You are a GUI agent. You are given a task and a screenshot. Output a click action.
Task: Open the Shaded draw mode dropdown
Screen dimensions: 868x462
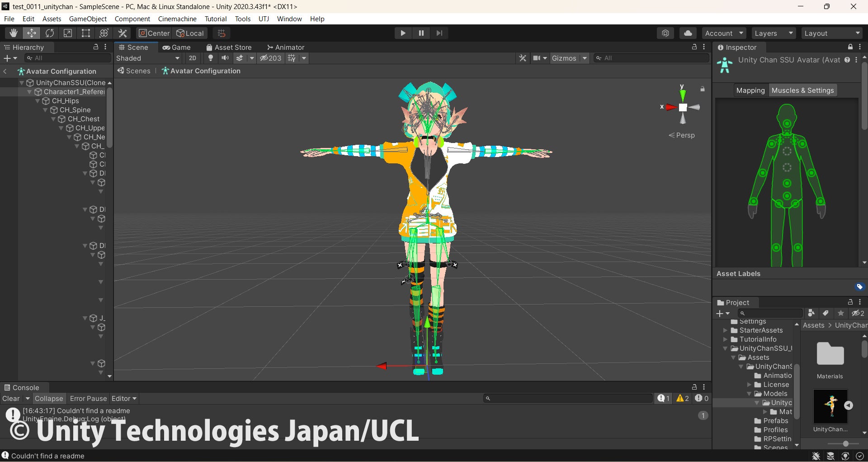tap(147, 58)
